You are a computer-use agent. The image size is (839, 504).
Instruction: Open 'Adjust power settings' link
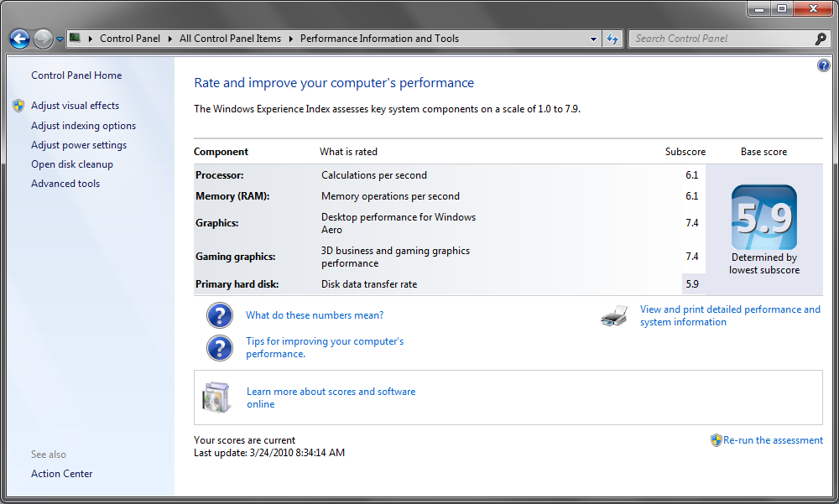(x=79, y=145)
